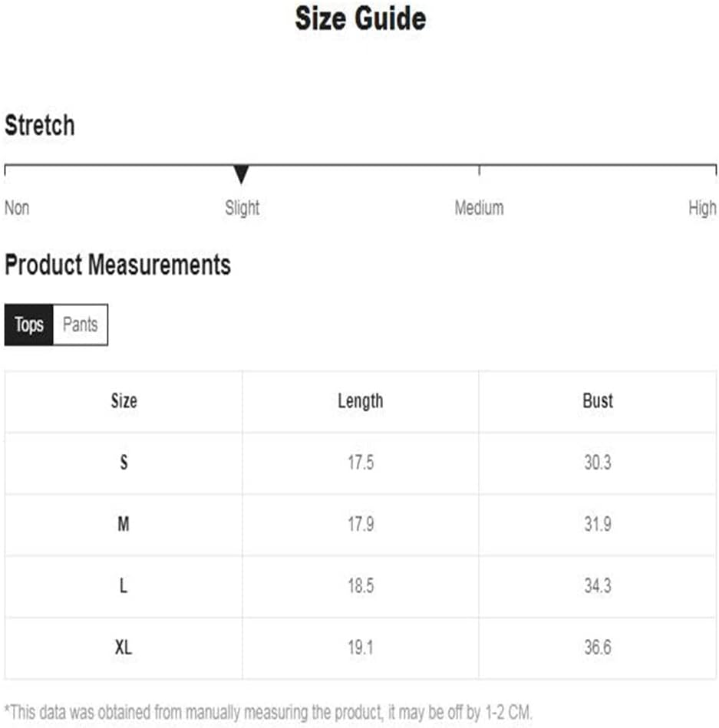Click the Size Guide title

(x=361, y=18)
